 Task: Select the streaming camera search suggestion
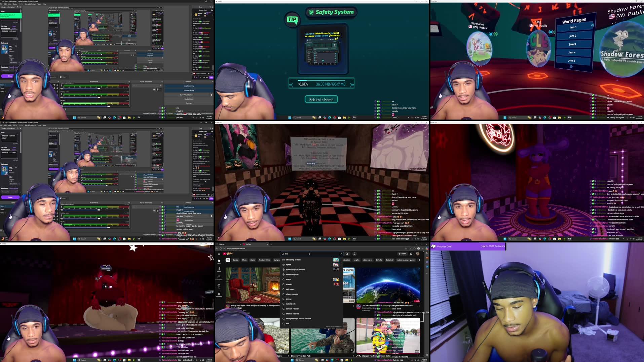[x=293, y=260]
